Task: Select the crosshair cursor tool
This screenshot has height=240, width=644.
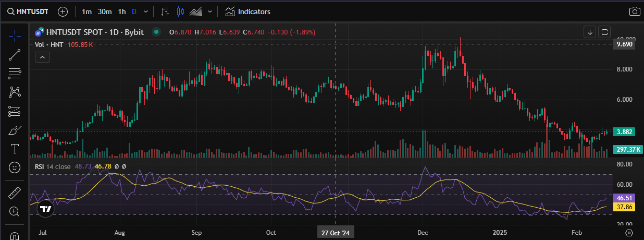Action: tap(15, 35)
